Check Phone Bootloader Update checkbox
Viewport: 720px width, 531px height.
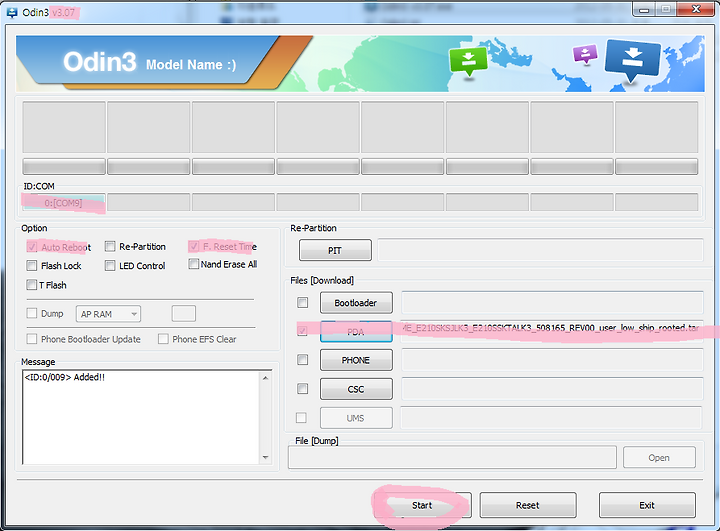(32, 339)
